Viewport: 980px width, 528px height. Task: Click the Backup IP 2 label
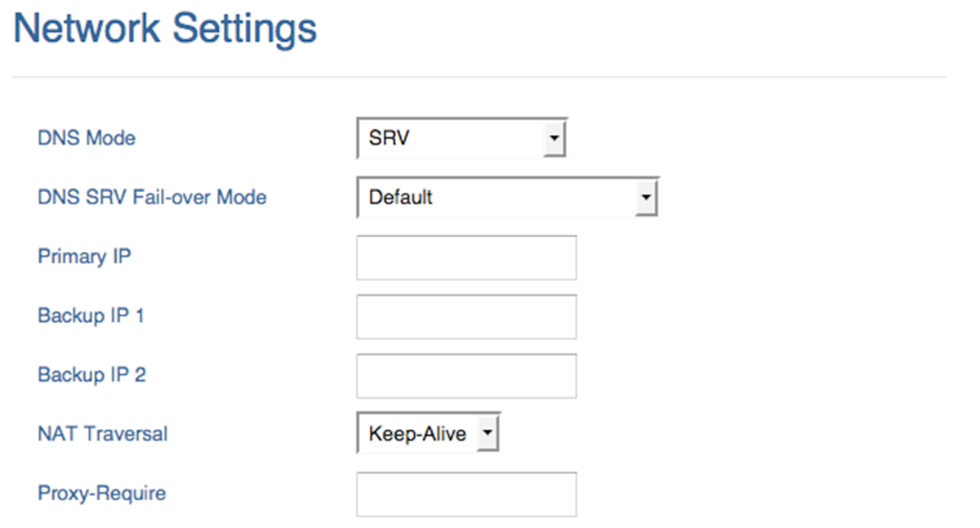[91, 374]
